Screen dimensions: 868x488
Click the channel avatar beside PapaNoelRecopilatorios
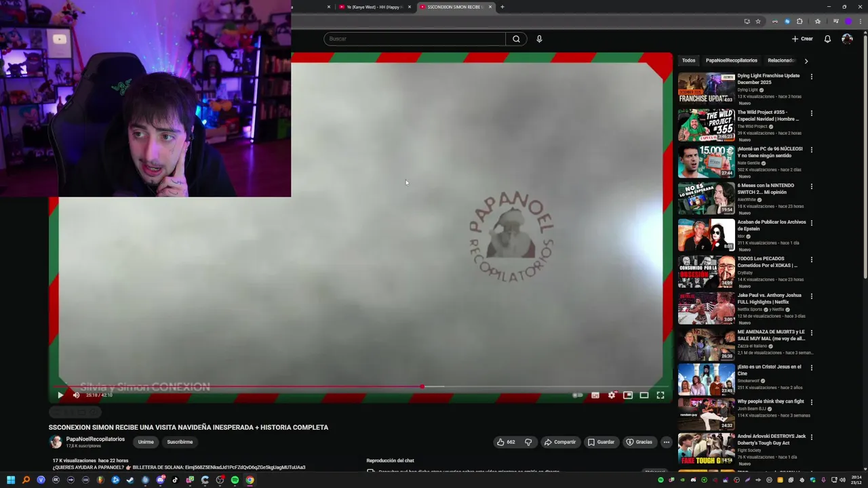click(x=56, y=442)
